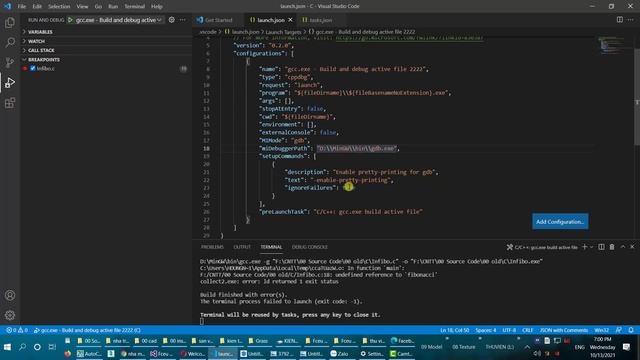Expand the Watch section
The image size is (640, 360).
(36, 41)
